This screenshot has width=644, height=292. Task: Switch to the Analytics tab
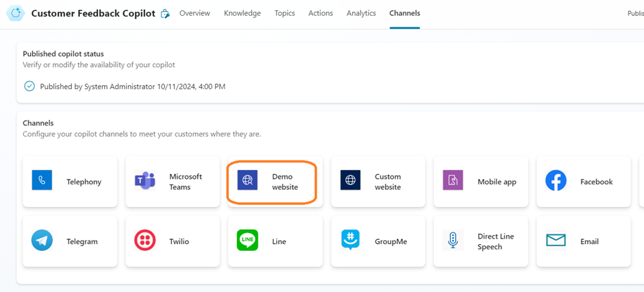[x=361, y=13]
